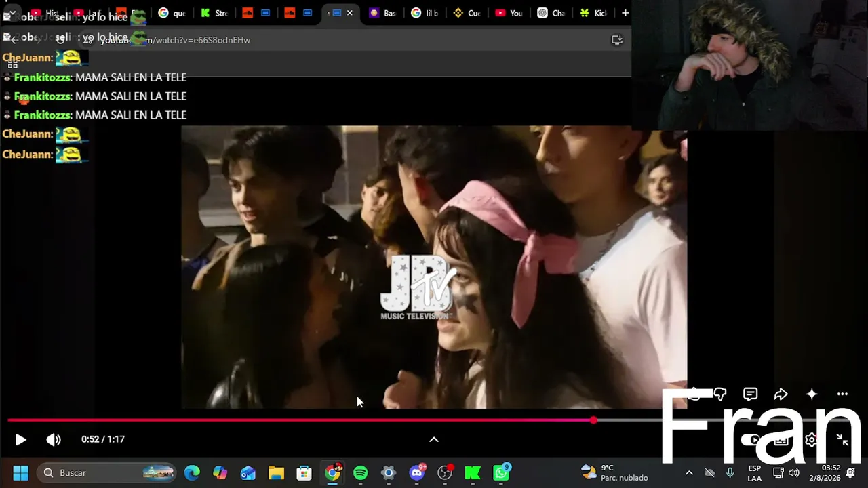Open the Windows Start menu
This screenshot has width=868, height=488.
click(x=20, y=472)
